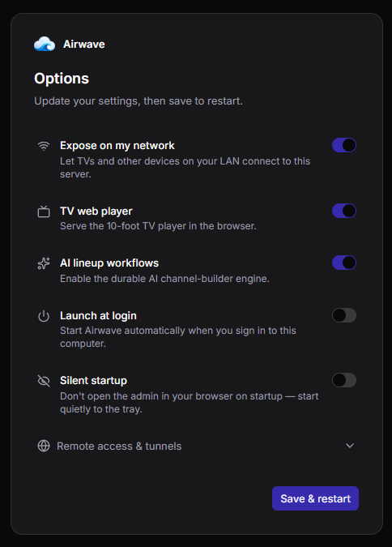Click the globe icon beside Remote access & tunnels
The width and height of the screenshot is (392, 547).
click(44, 446)
